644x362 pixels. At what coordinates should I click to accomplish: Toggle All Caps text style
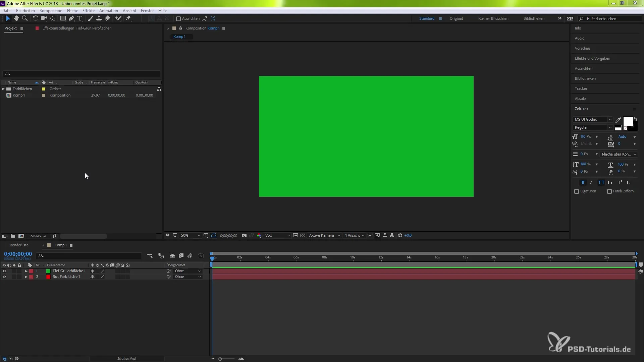point(601,183)
